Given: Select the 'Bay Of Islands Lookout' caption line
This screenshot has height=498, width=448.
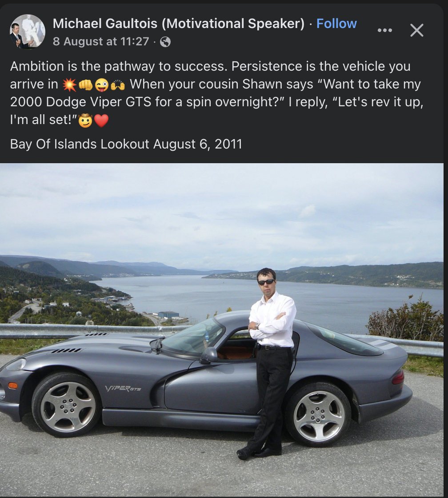Looking at the screenshot, I should pyautogui.click(x=126, y=144).
